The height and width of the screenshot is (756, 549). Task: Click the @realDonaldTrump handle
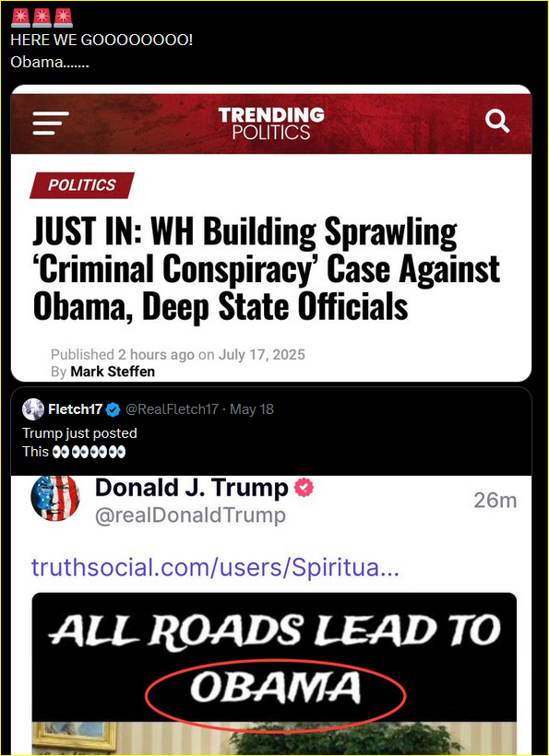(x=191, y=516)
